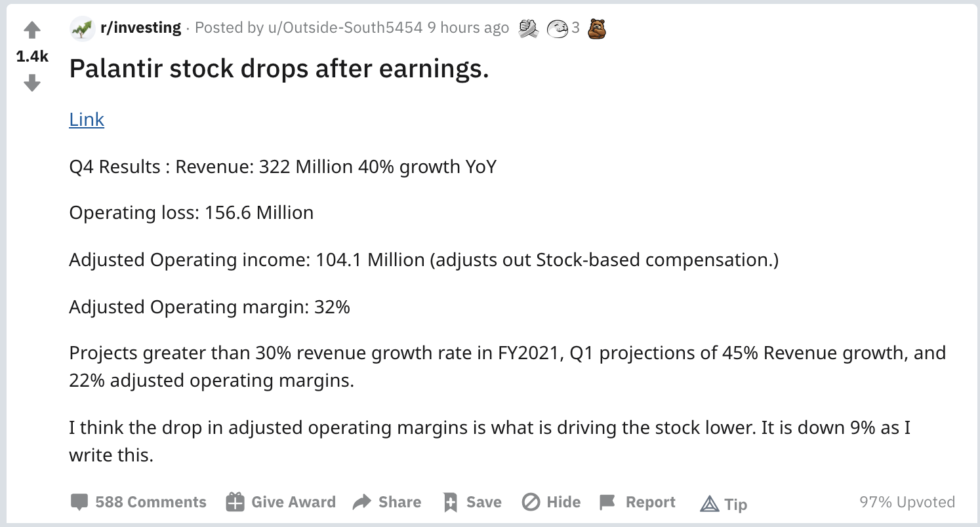The width and height of the screenshot is (980, 527).
Task: Open the blue Link hyperlink
Action: (x=87, y=119)
